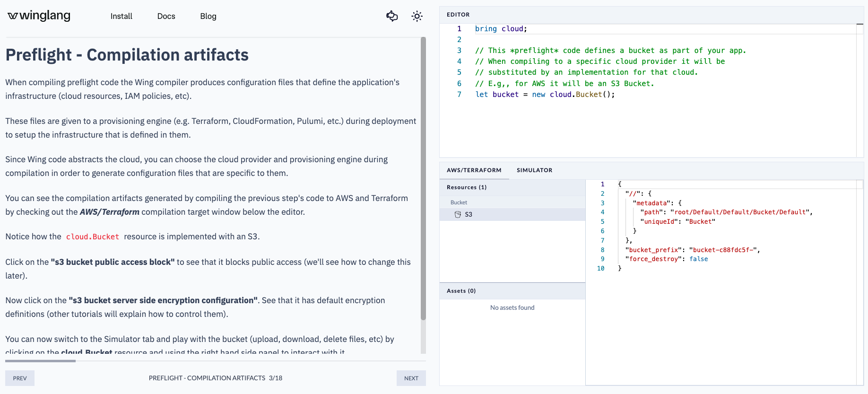Click the winglang logo

point(39,16)
